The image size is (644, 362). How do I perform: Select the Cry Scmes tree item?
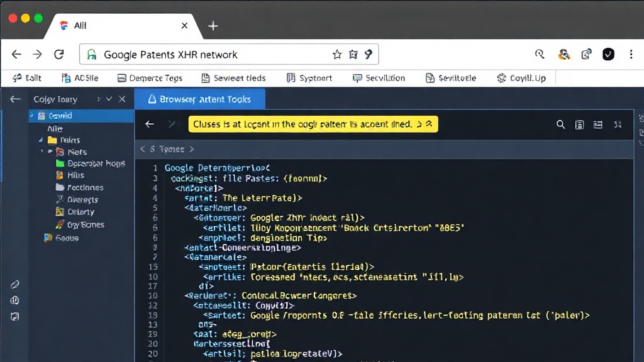80,224
